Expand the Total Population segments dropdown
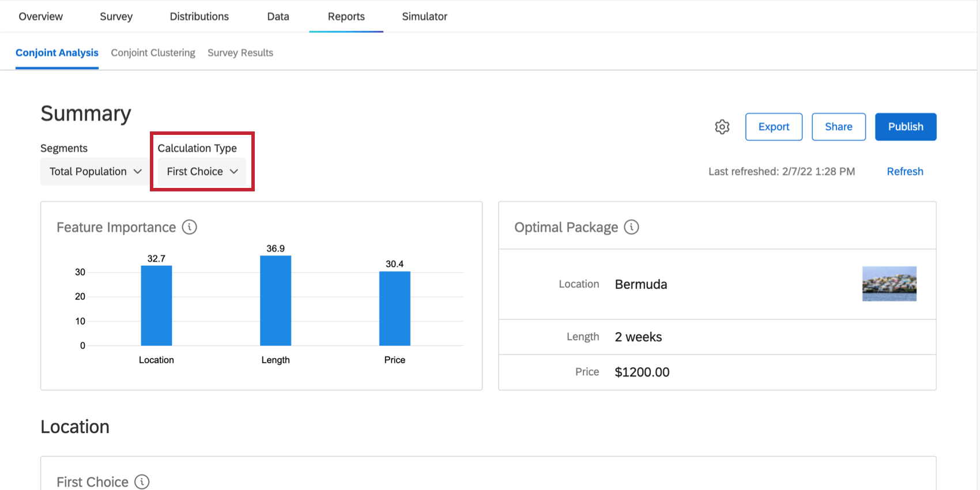This screenshot has height=490, width=980. pyautogui.click(x=95, y=172)
